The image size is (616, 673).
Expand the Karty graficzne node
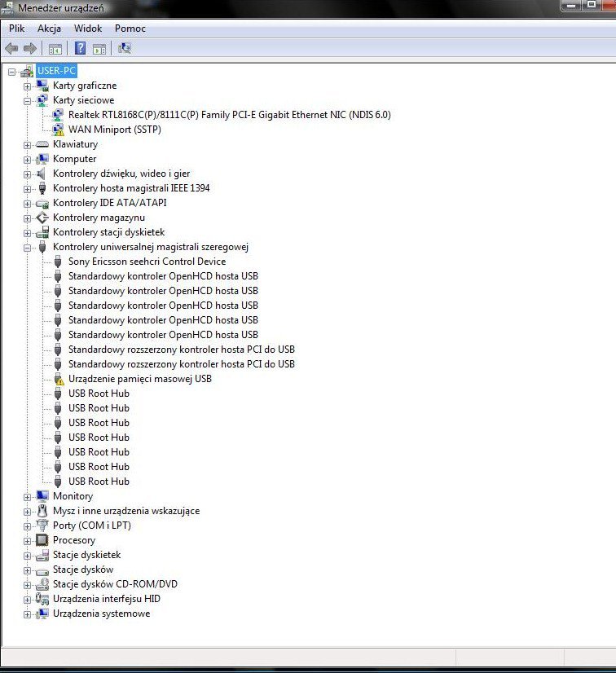[27, 86]
